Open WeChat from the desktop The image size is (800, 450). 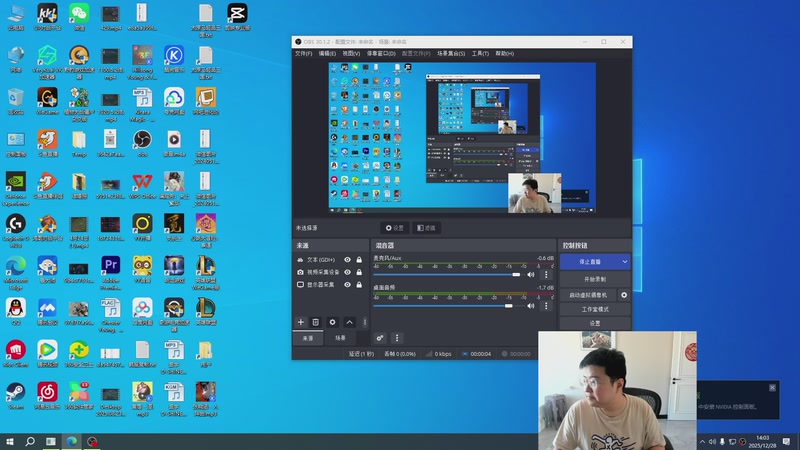(79, 17)
